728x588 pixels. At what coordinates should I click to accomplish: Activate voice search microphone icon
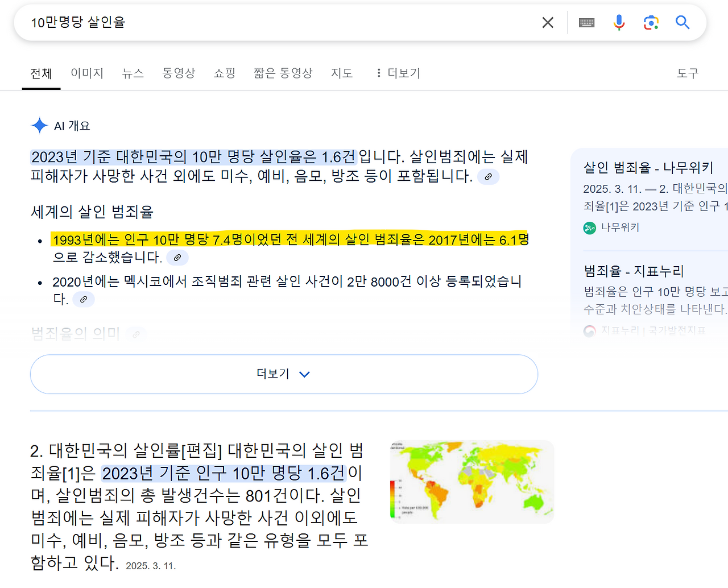point(619,22)
